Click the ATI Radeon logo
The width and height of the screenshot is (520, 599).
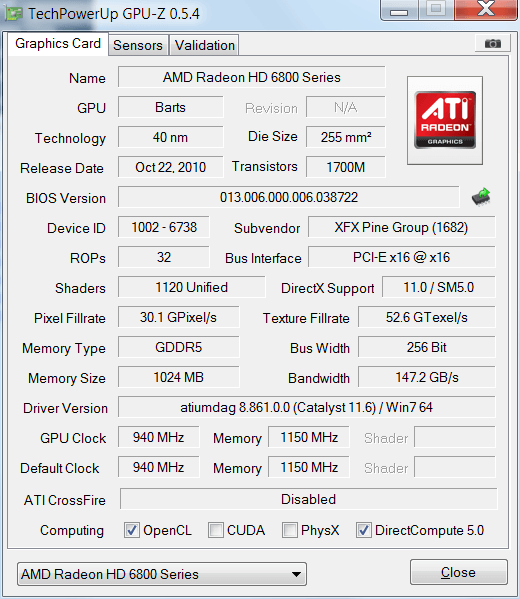(445, 120)
